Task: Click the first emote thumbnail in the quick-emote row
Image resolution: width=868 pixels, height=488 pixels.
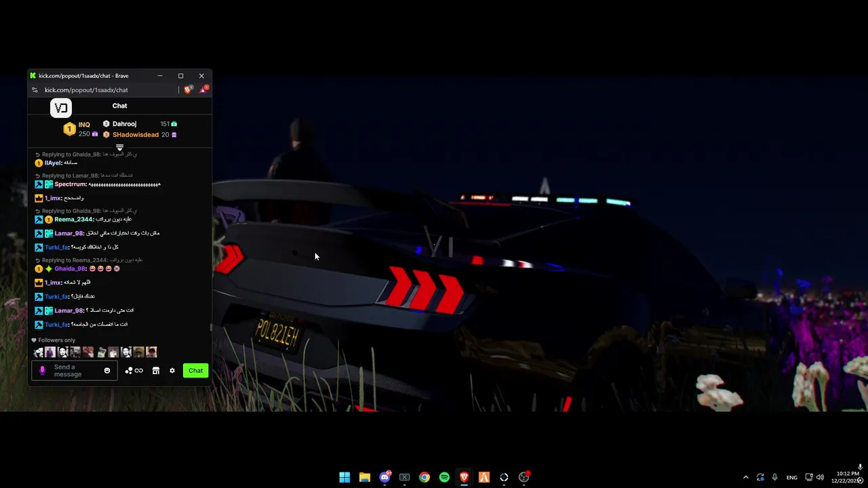Action: [x=38, y=352]
